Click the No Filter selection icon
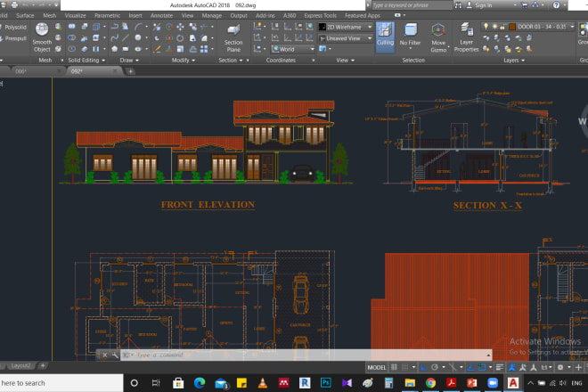 point(411,35)
